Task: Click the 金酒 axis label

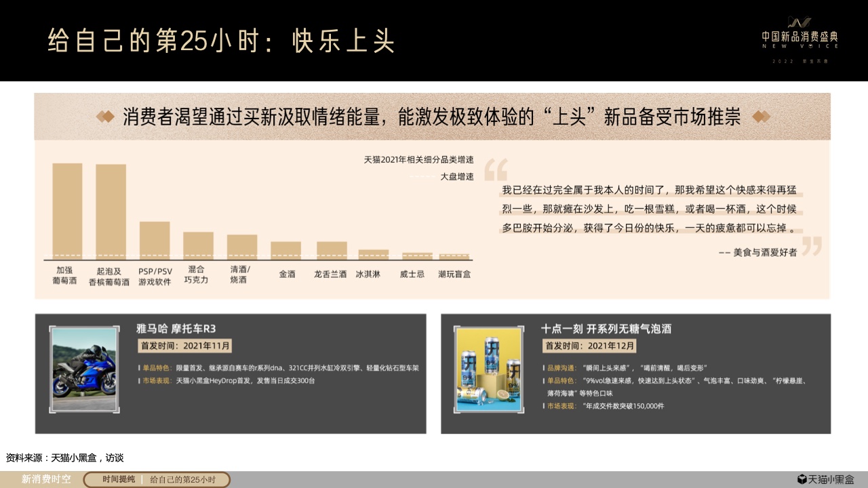Action: (x=287, y=274)
